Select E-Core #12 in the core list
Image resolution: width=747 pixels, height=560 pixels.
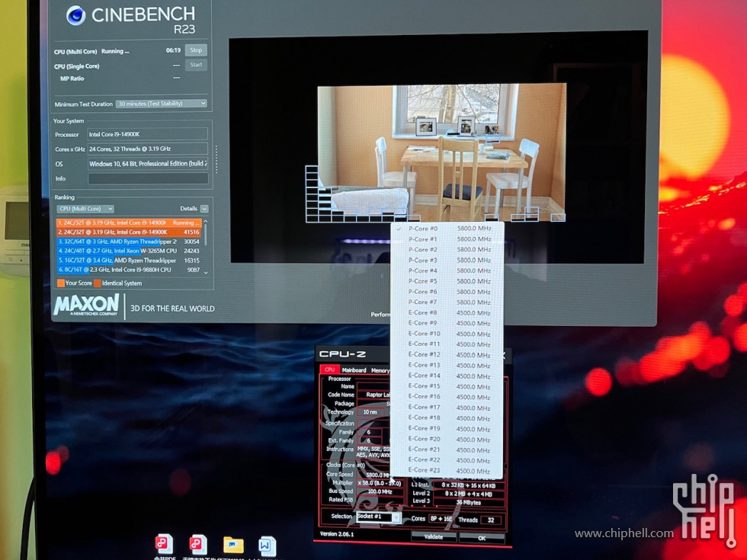(447, 355)
